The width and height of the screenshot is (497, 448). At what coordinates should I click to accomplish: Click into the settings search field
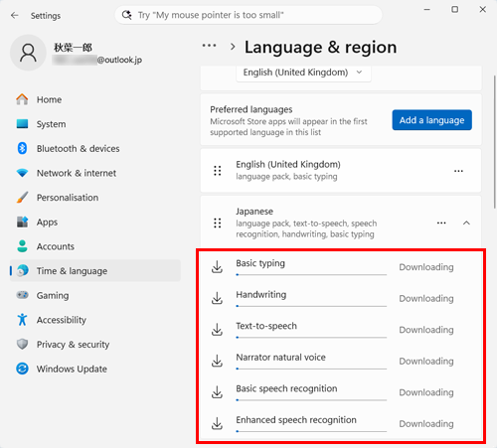248,15
